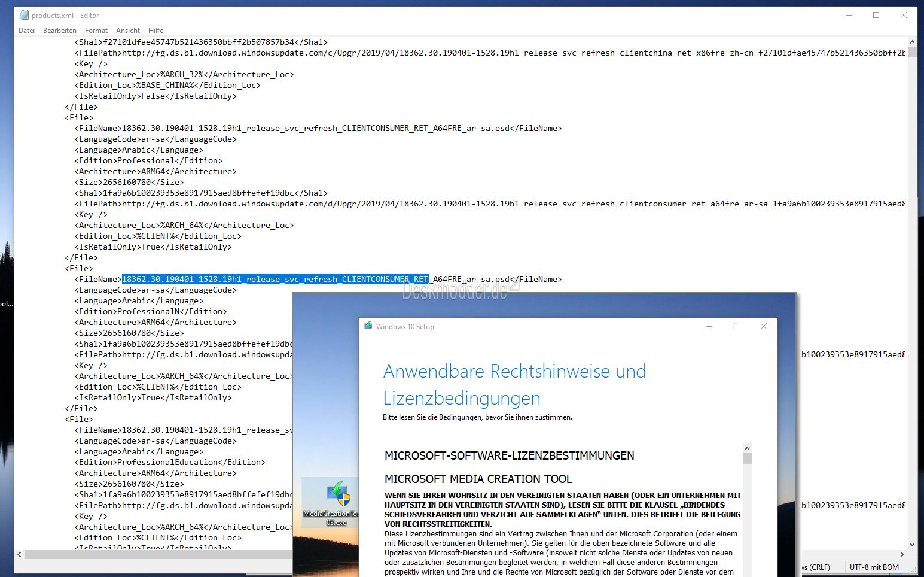Close the Windows 10 Setup dialog

(x=763, y=326)
